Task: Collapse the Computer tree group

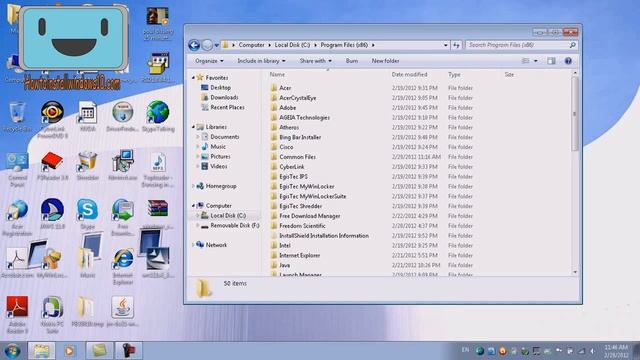Action: coord(193,206)
